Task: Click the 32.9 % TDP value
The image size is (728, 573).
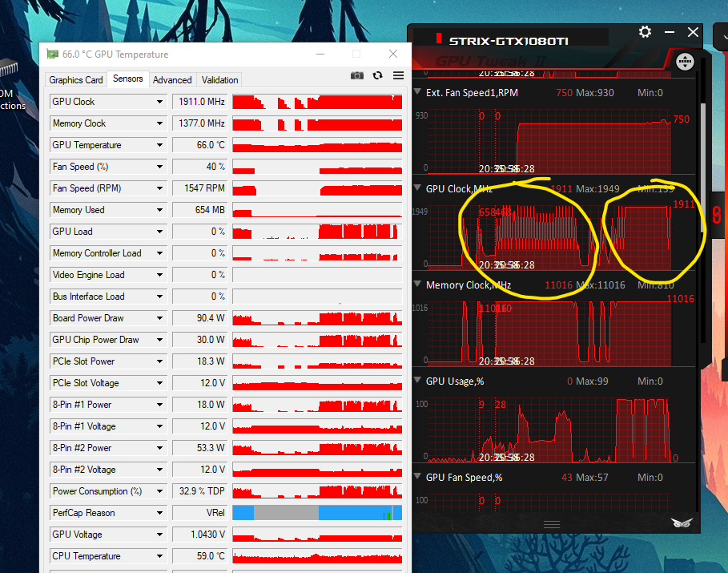Action: tap(200, 491)
